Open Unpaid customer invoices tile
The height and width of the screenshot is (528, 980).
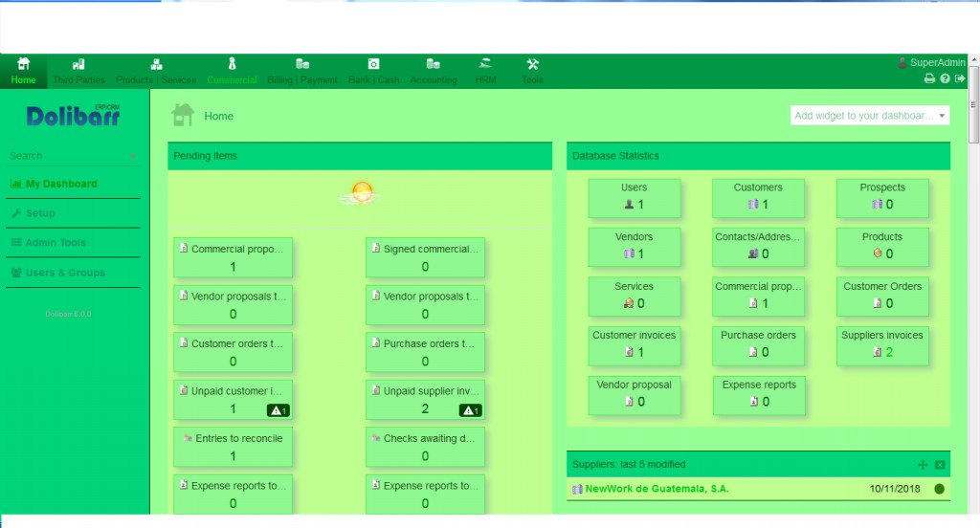coord(233,400)
